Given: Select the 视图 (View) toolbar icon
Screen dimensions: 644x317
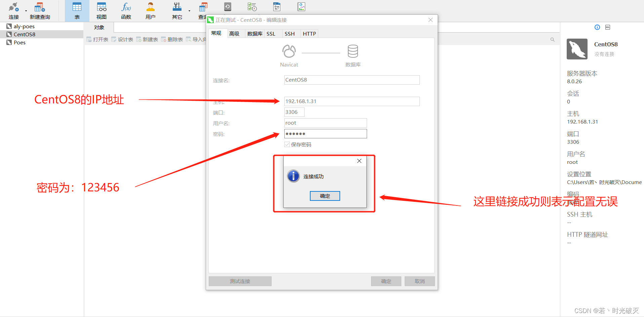Looking at the screenshot, I should [x=102, y=10].
